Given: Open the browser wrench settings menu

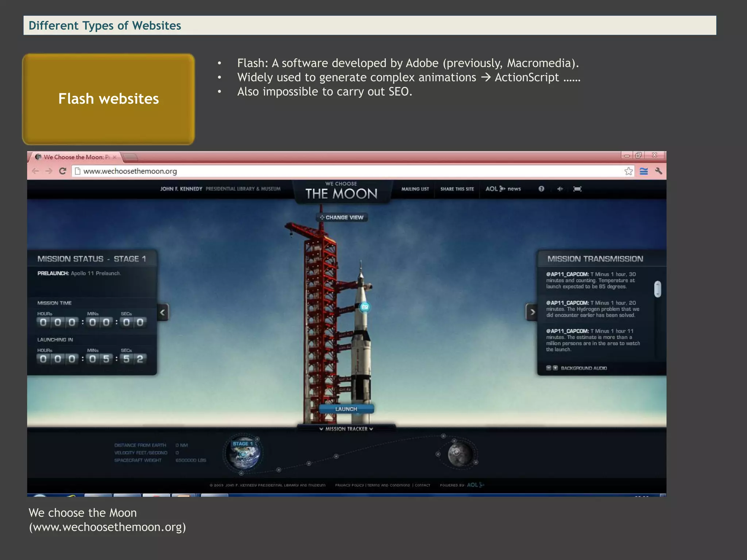Looking at the screenshot, I should (x=659, y=171).
